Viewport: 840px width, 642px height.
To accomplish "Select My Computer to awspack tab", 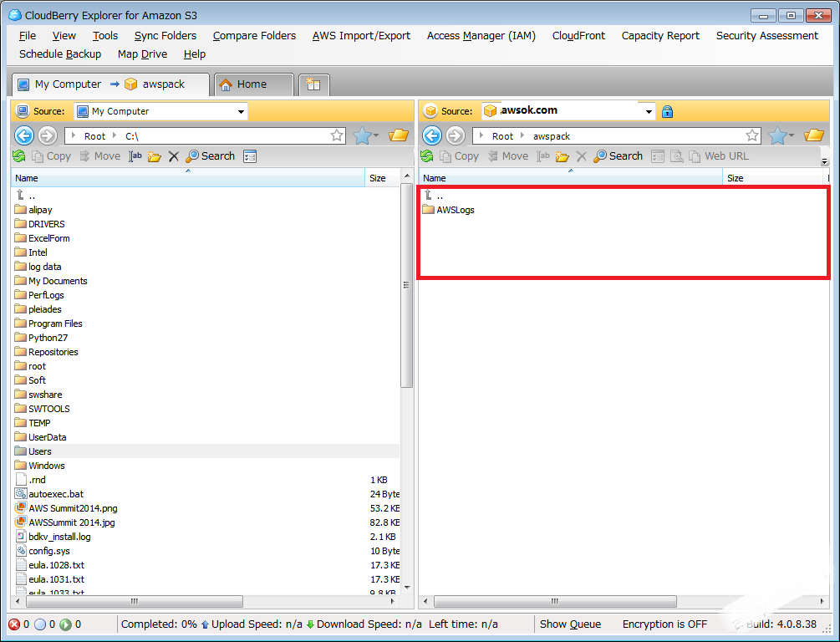I will coord(110,84).
